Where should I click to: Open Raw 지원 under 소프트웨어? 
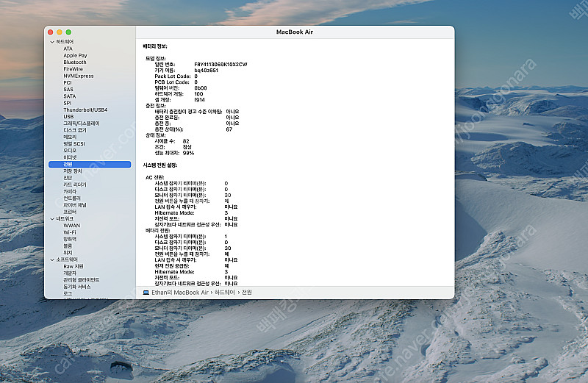(73, 267)
